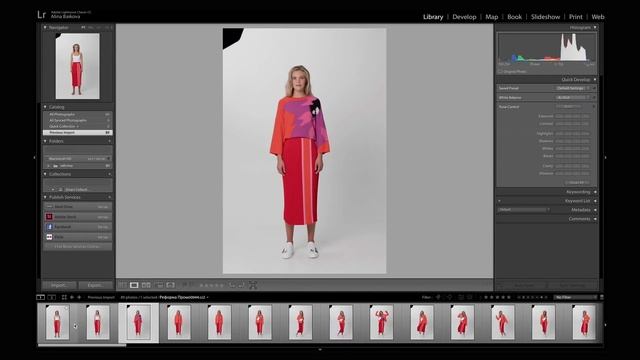Click the Navigator preview image
The width and height of the screenshot is (640, 360).
pyautogui.click(x=78, y=66)
